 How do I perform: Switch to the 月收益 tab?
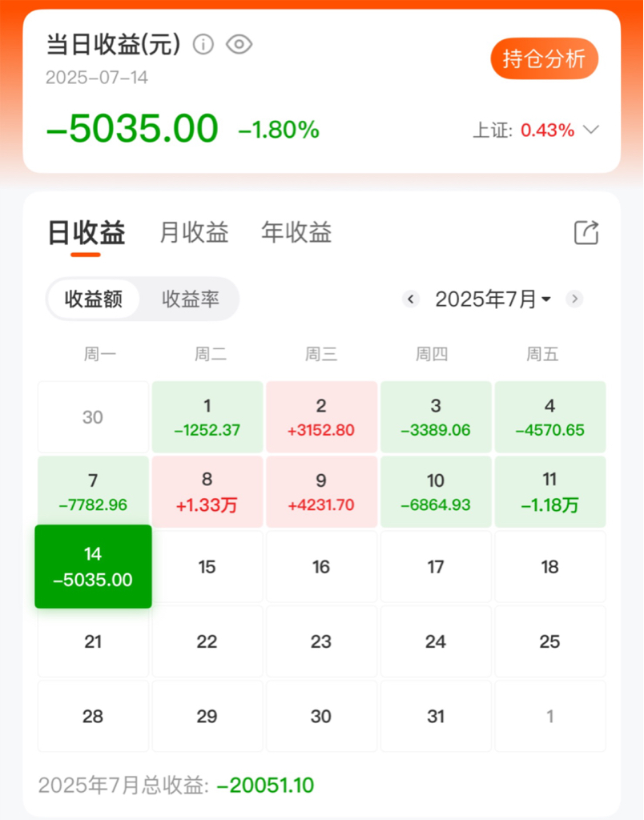[x=194, y=232]
